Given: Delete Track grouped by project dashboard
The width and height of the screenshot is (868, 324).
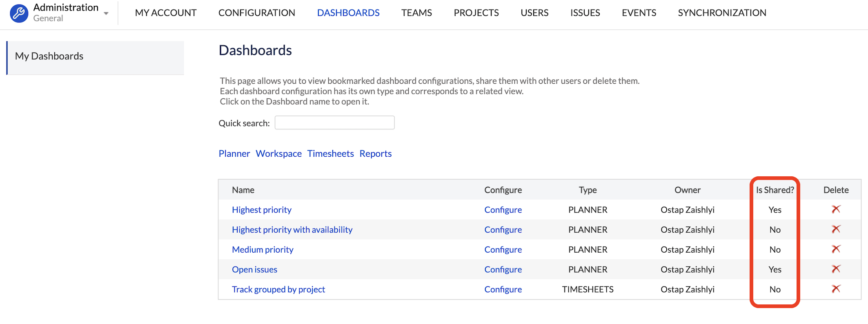Looking at the screenshot, I should pyautogui.click(x=836, y=289).
